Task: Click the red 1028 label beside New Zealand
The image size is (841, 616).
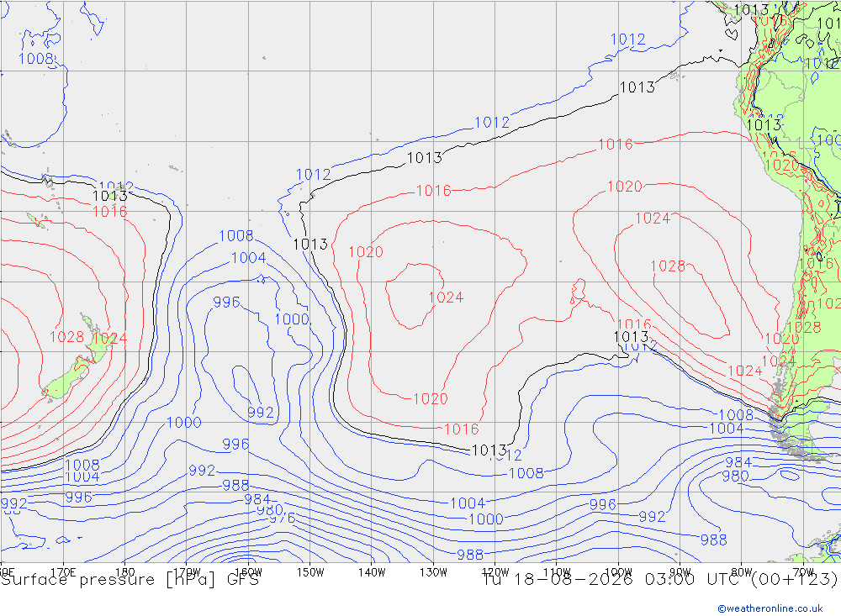Action: (x=66, y=337)
